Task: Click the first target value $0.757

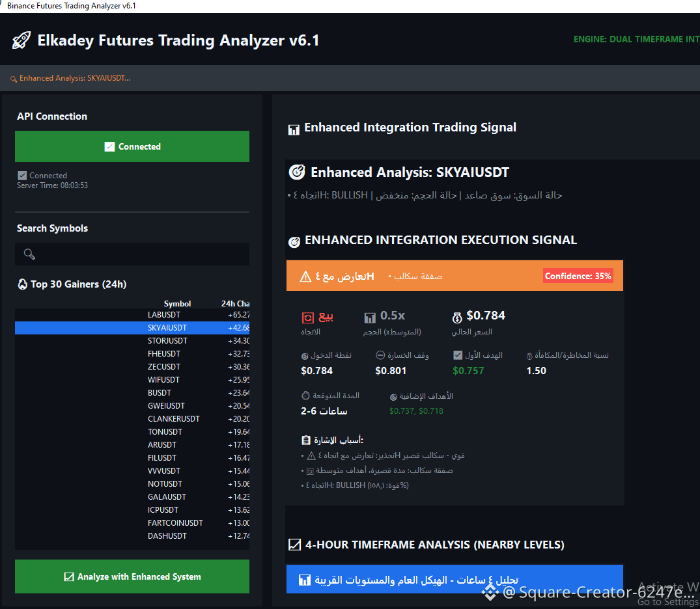Action: [468, 371]
